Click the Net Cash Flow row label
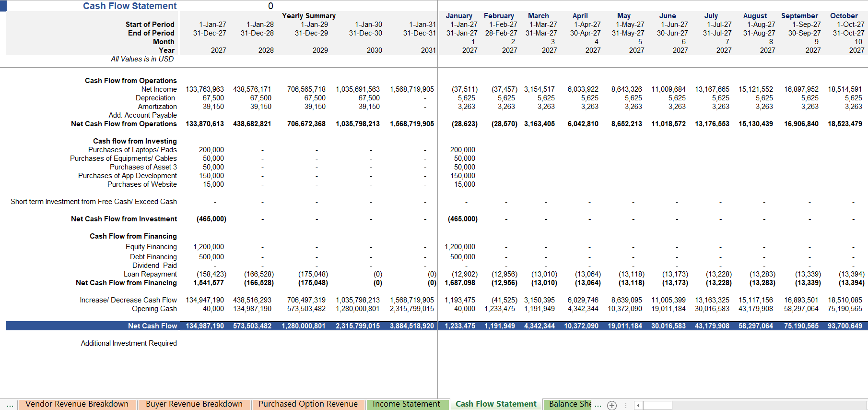Image resolution: width=868 pixels, height=410 pixels. 152,326
